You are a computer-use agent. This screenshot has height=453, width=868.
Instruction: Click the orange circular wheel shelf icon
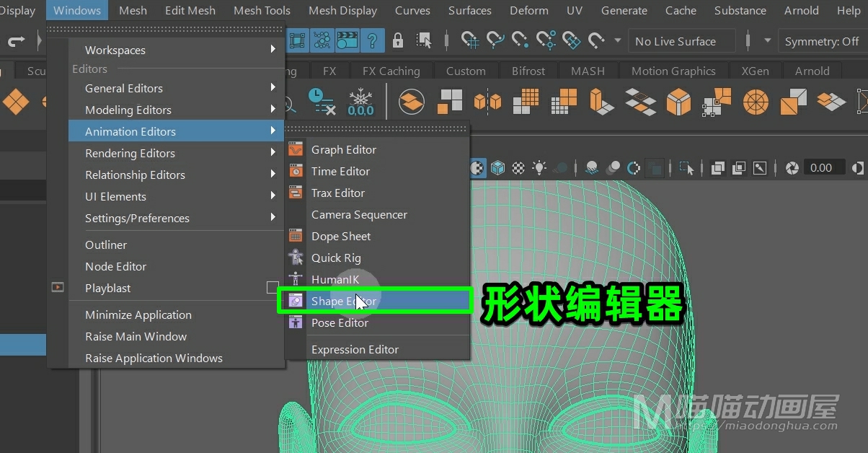click(756, 102)
